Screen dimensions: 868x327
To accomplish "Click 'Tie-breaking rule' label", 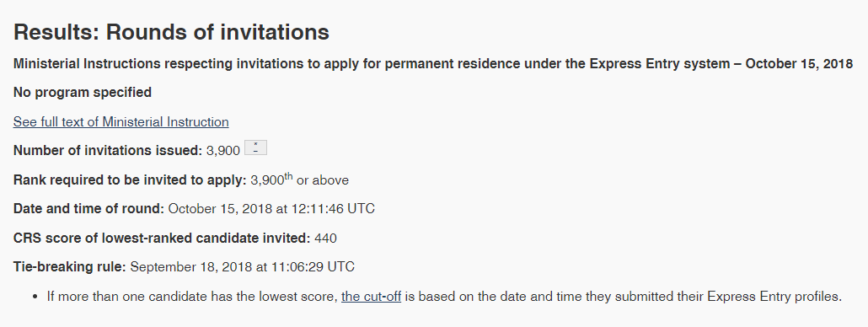I will point(70,267).
